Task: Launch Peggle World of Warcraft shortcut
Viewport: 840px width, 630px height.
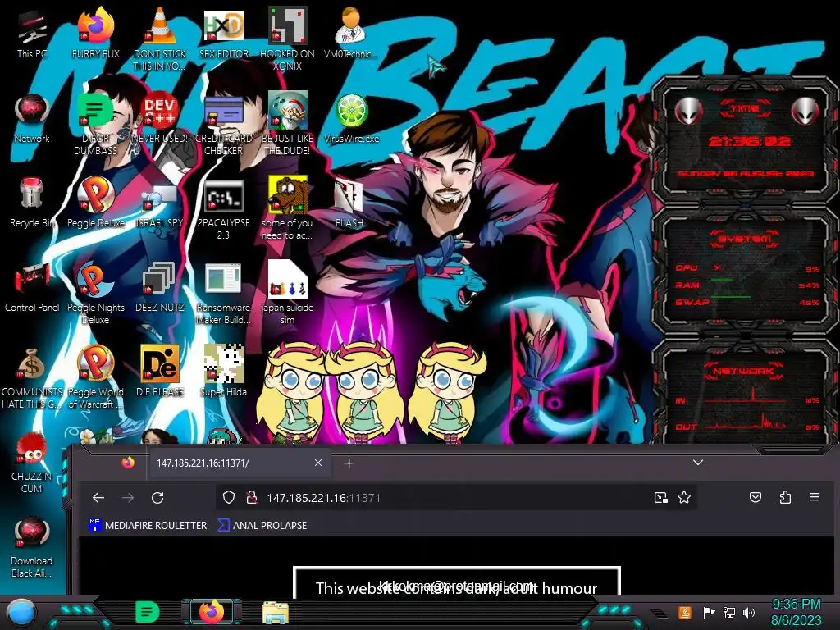Action: (95, 377)
